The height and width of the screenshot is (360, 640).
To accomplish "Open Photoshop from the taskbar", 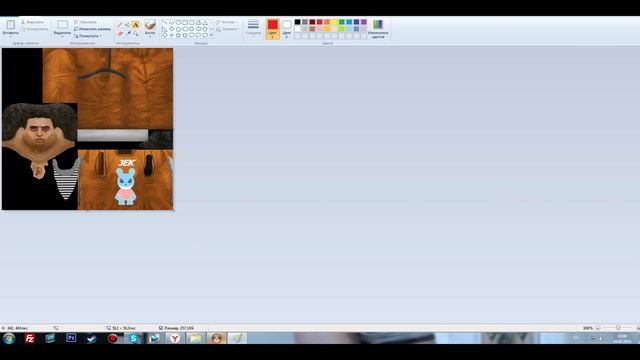I will click(x=71, y=338).
